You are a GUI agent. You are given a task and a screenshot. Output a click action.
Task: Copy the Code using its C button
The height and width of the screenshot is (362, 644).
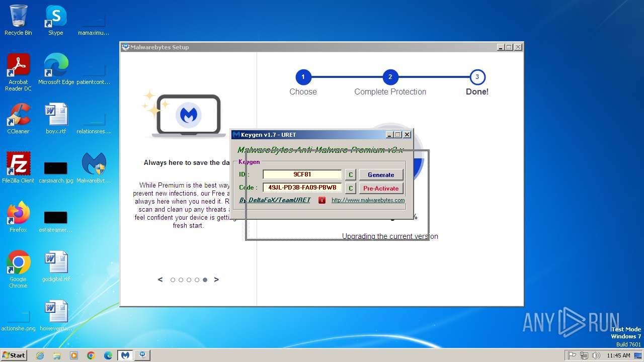(351, 188)
